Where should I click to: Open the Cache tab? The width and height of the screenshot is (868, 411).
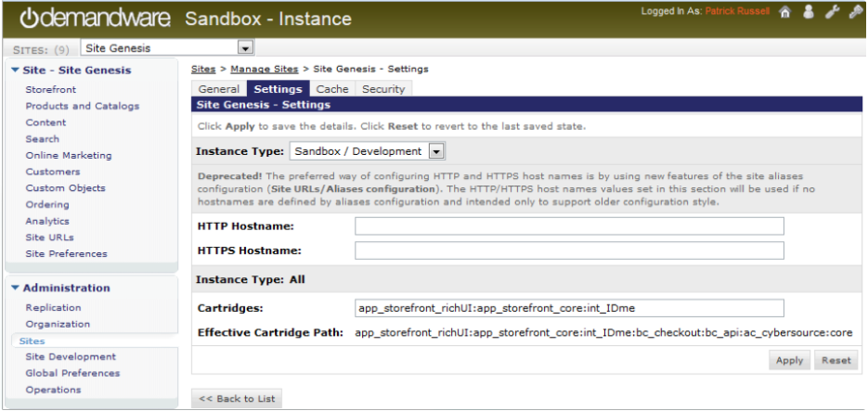pos(332,89)
